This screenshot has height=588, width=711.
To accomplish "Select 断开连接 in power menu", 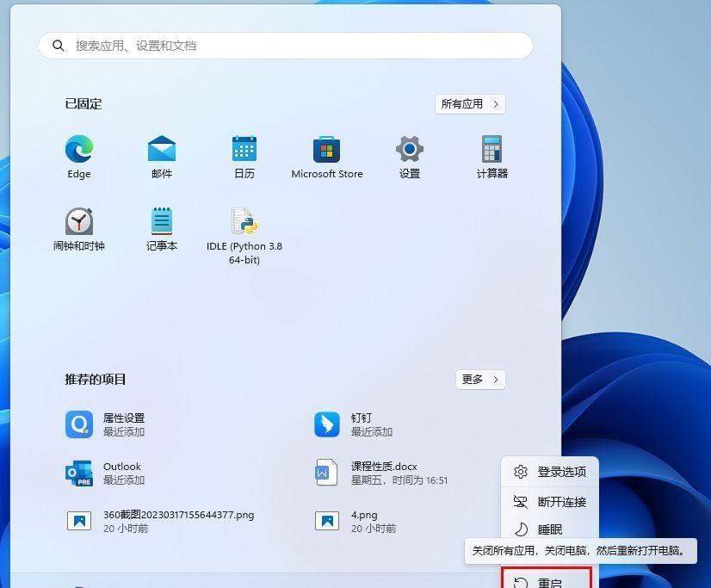I will pos(549,502).
